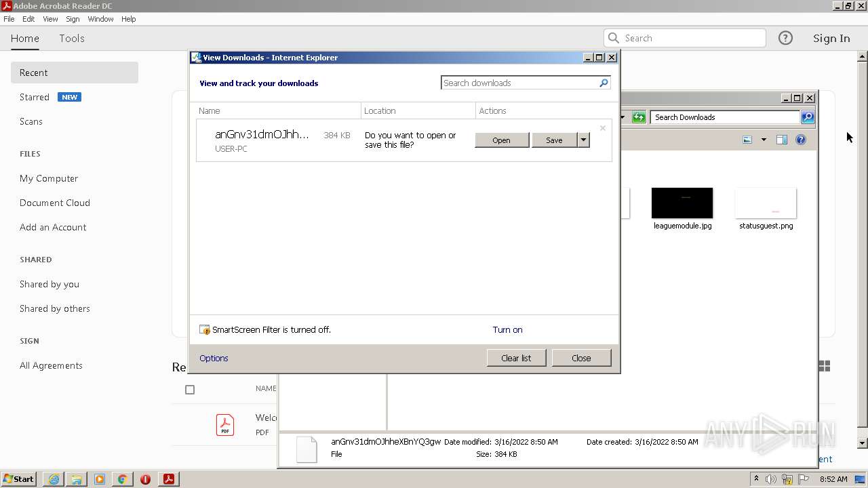Viewport: 868px width, 488px height.
Task: Open Acrobat help question mark icon
Action: click(x=785, y=38)
